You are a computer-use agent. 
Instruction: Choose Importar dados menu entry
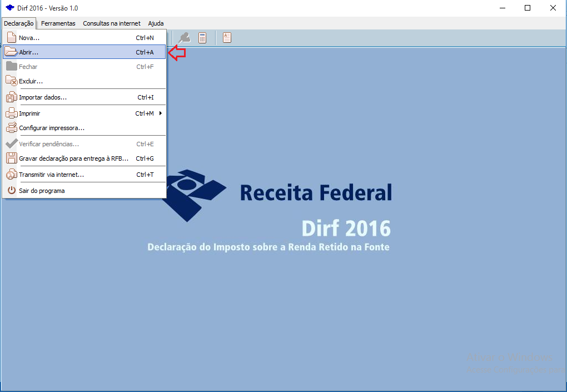pos(84,97)
